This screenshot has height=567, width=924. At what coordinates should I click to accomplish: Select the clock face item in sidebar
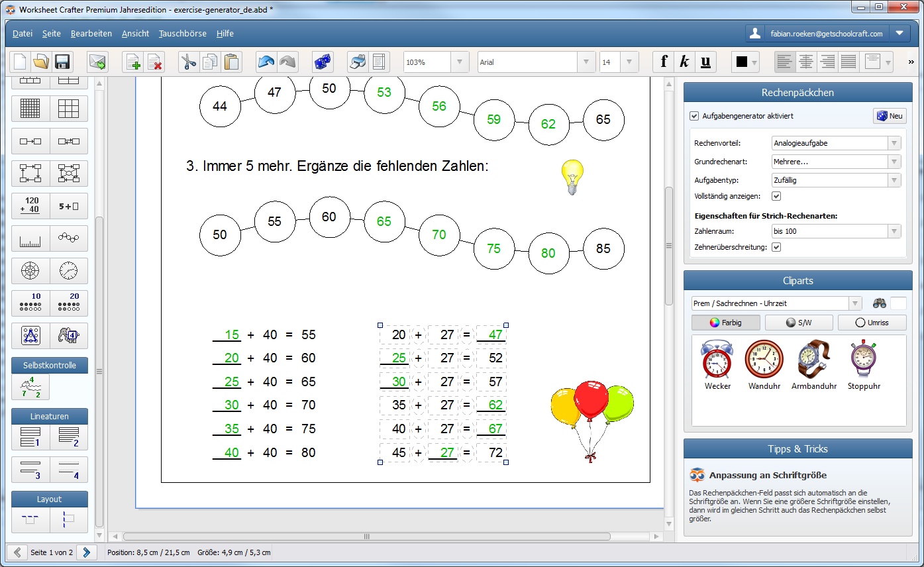[68, 271]
